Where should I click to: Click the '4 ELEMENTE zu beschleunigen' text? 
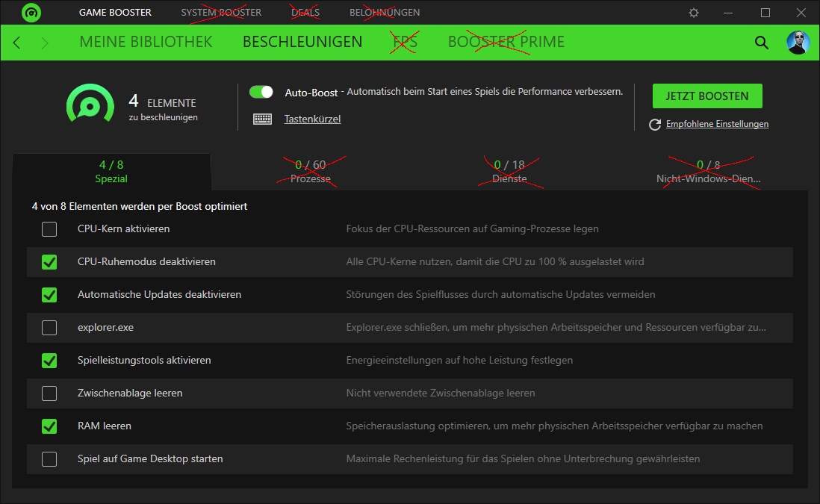pos(163,108)
